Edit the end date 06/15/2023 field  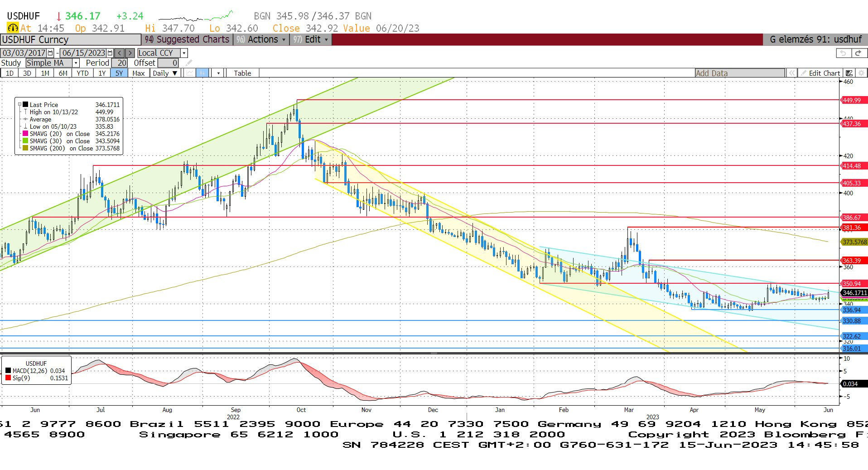point(84,53)
